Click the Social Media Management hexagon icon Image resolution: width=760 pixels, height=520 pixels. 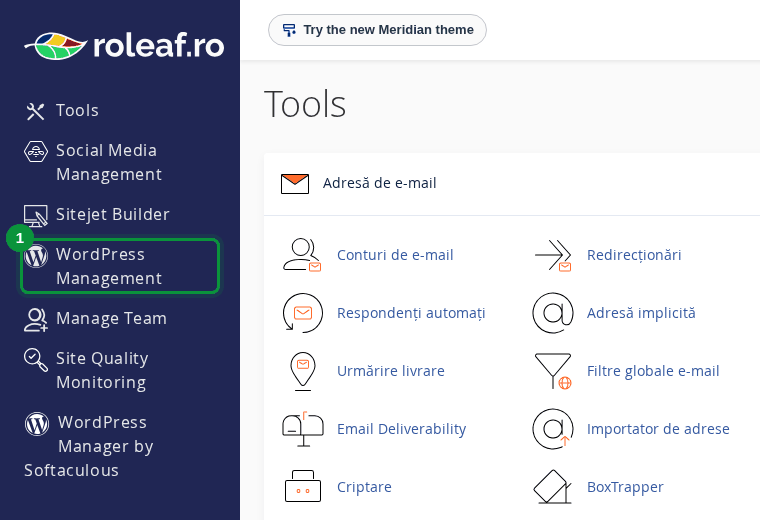tap(36, 152)
